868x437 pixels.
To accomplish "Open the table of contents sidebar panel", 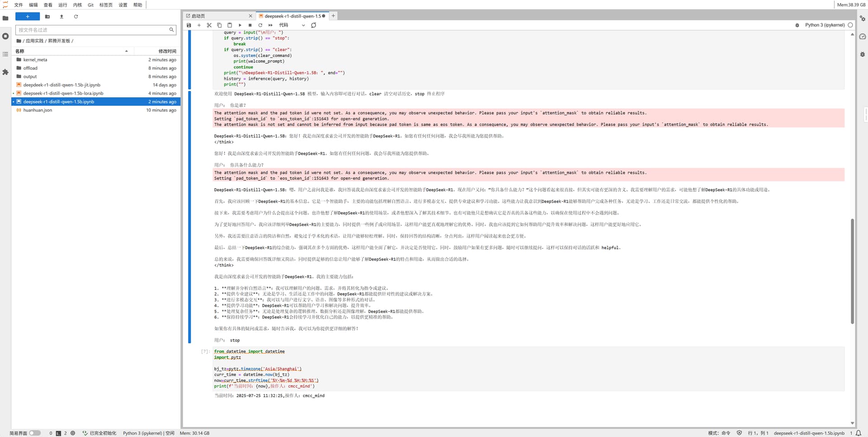I will [5, 54].
